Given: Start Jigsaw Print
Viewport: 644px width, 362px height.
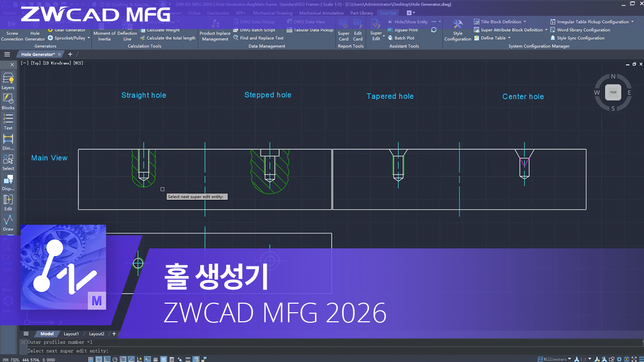Looking at the screenshot, I should coord(403,30).
